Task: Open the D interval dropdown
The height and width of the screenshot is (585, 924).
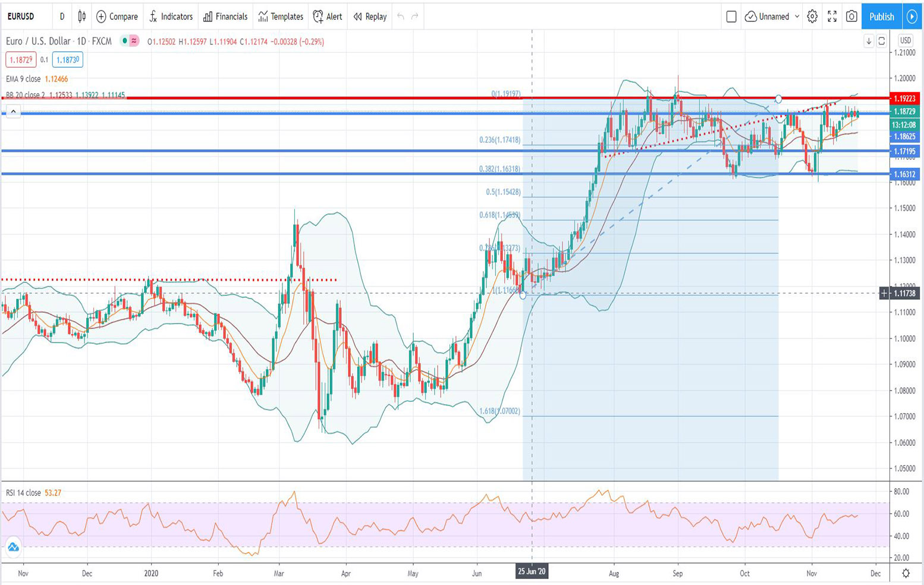Action: pyautogui.click(x=62, y=17)
